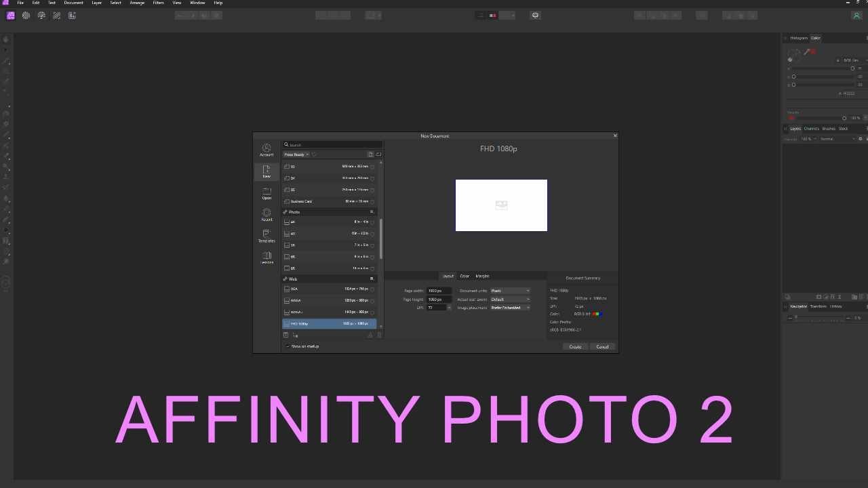Open the DPI dropdown arrow

(449, 308)
